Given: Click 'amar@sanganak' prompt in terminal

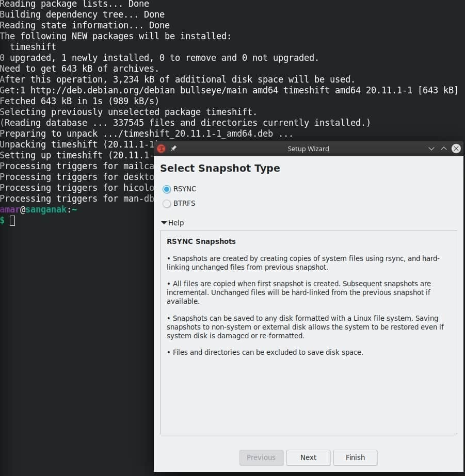Looking at the screenshot, I should [33, 209].
